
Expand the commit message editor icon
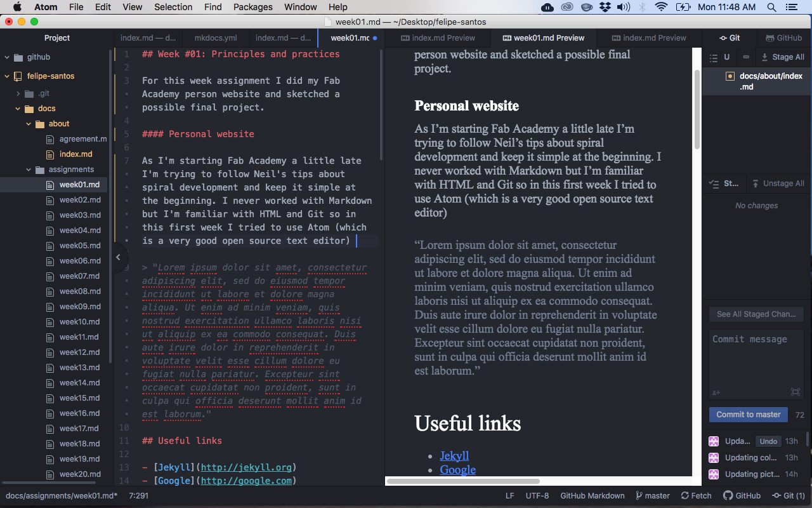[796, 392]
